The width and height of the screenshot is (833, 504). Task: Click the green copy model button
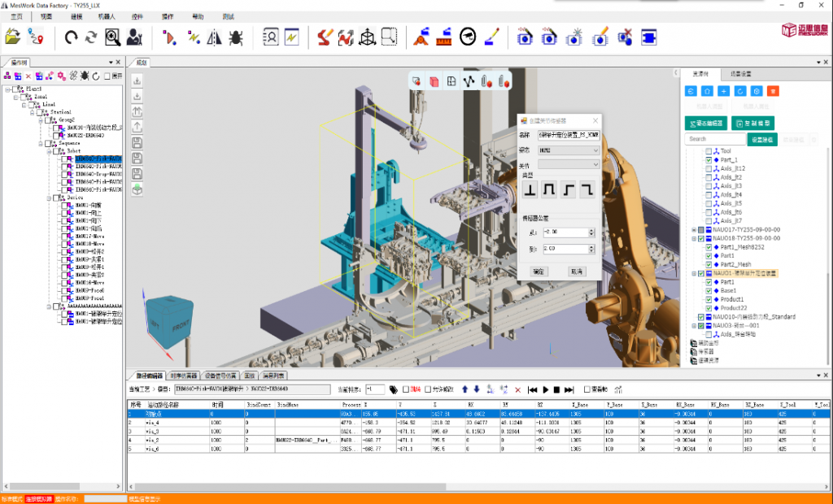tap(752, 124)
